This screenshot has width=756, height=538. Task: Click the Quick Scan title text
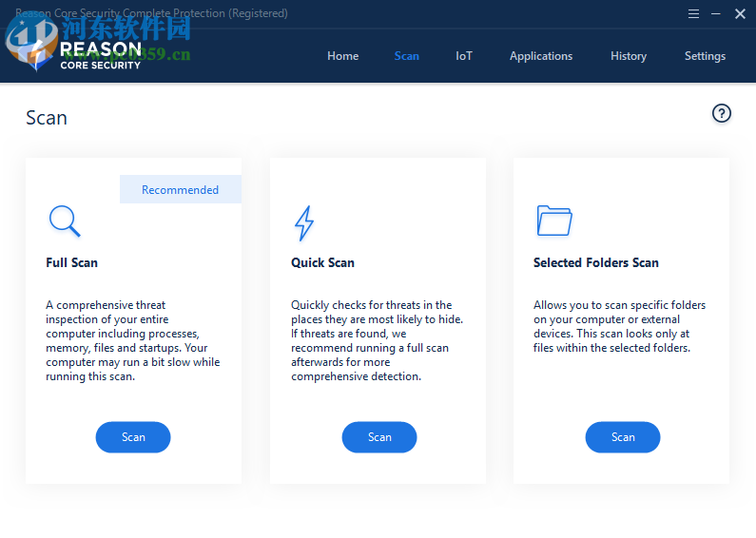tap(322, 262)
